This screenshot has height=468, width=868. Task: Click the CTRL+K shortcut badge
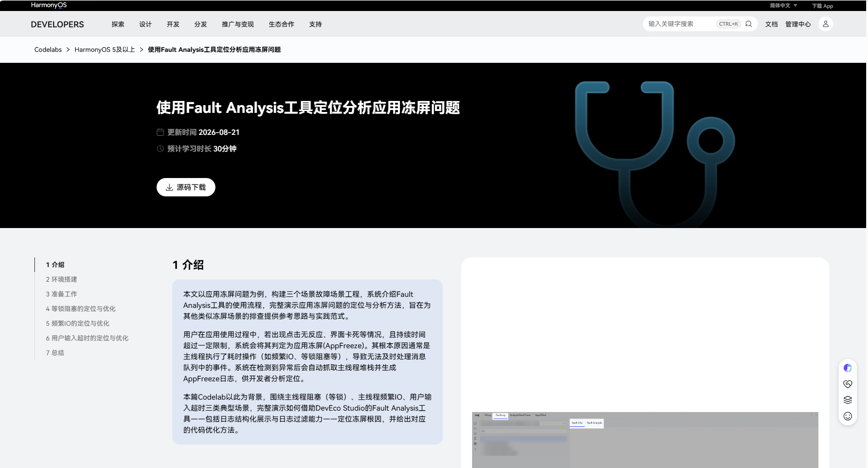728,24
